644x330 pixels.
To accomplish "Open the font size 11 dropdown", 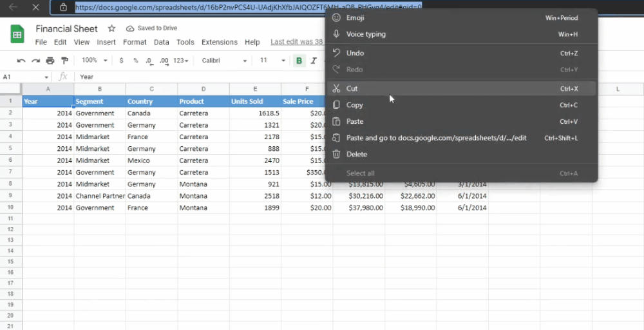I will pyautogui.click(x=272, y=61).
